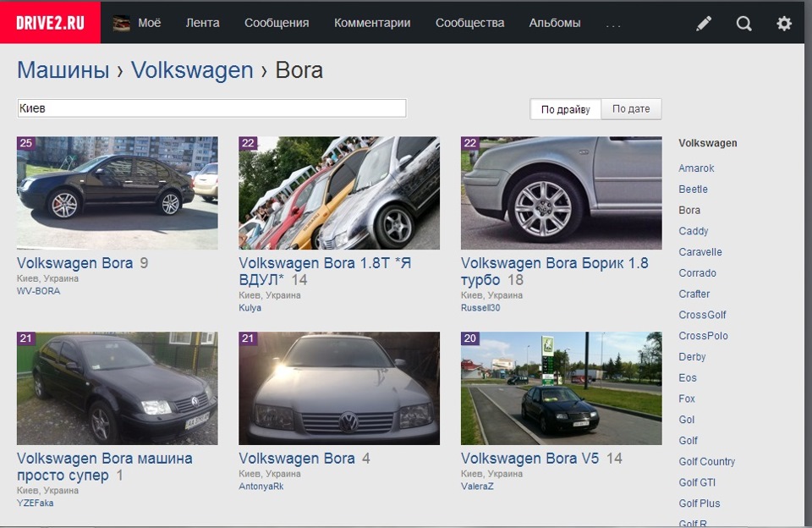Open Комментарии in the top bar

(372, 23)
